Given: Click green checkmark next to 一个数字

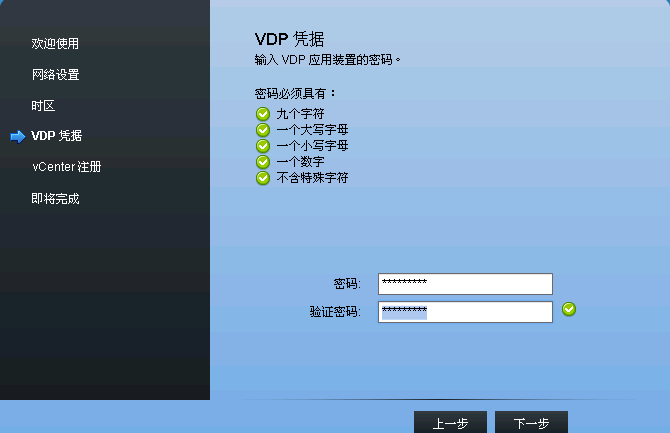Looking at the screenshot, I should click(263, 162).
